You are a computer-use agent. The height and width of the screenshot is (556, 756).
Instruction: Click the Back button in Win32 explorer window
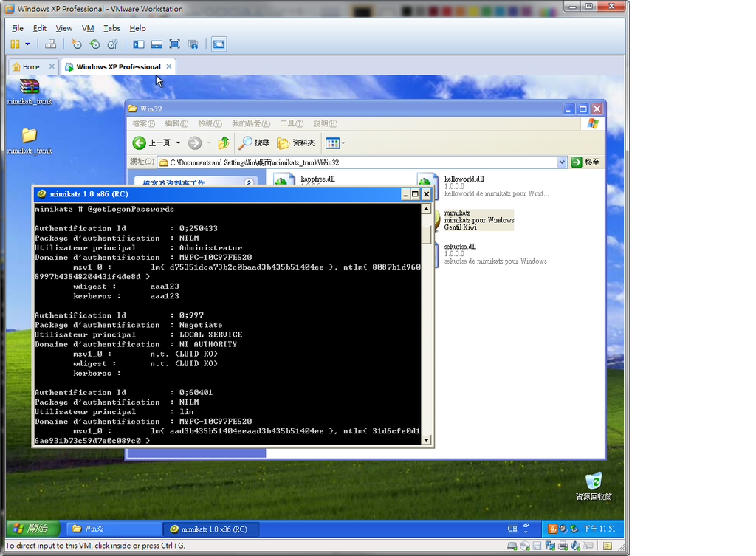(152, 143)
